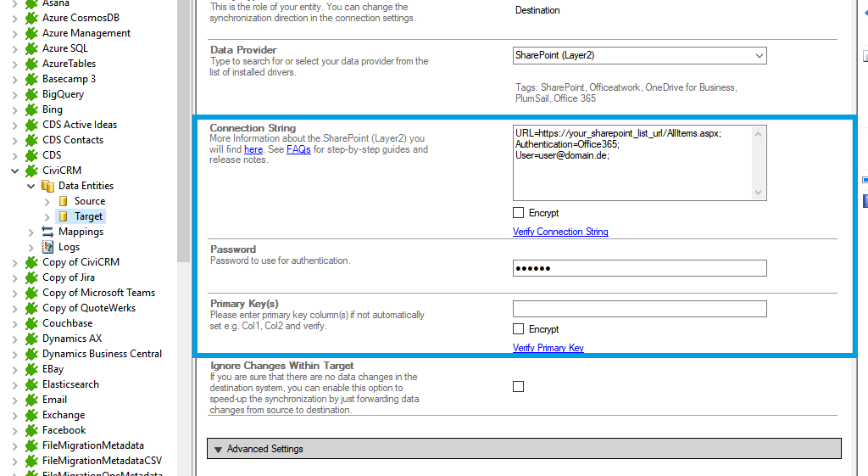Image resolution: width=868 pixels, height=476 pixels.
Task: Click the Source entity database icon
Action: (x=63, y=201)
